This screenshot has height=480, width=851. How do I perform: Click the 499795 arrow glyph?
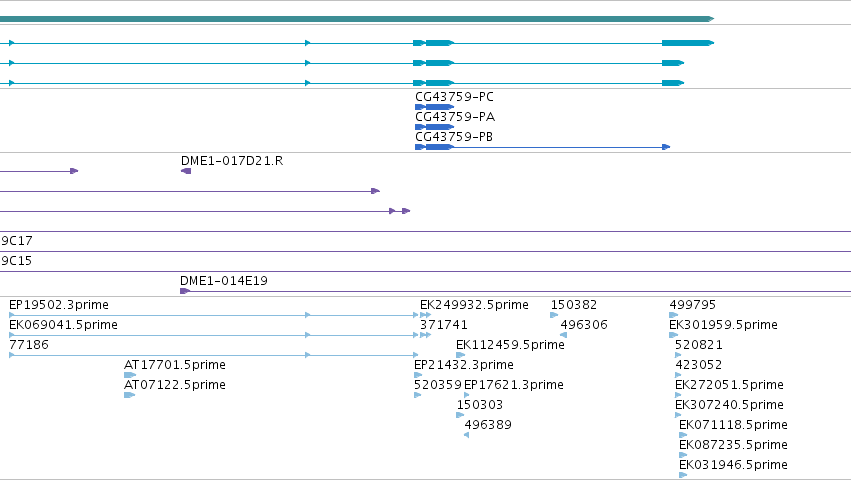[674, 315]
